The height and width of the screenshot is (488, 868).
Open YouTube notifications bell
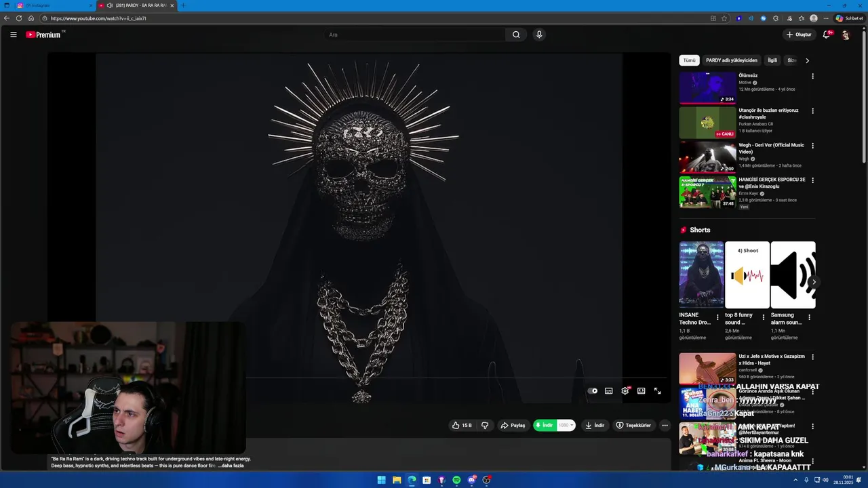click(826, 35)
